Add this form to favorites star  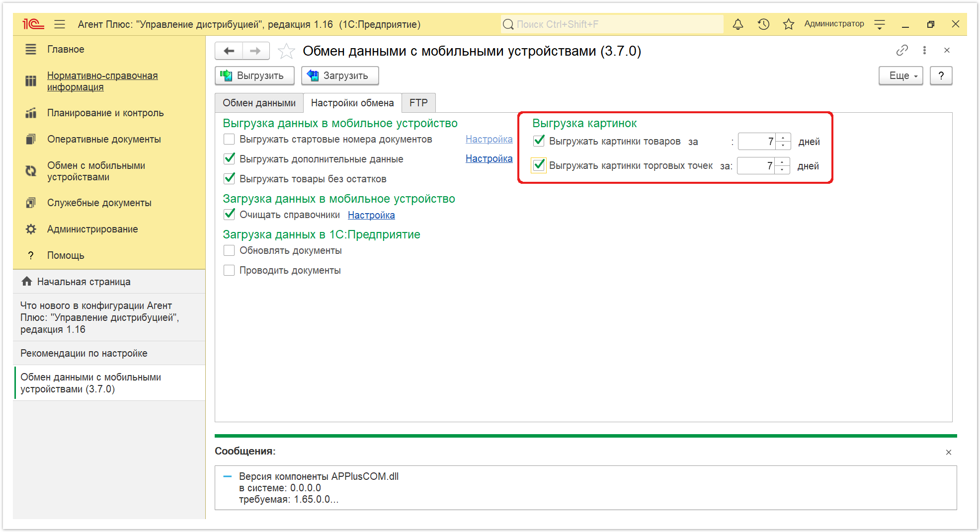[286, 51]
